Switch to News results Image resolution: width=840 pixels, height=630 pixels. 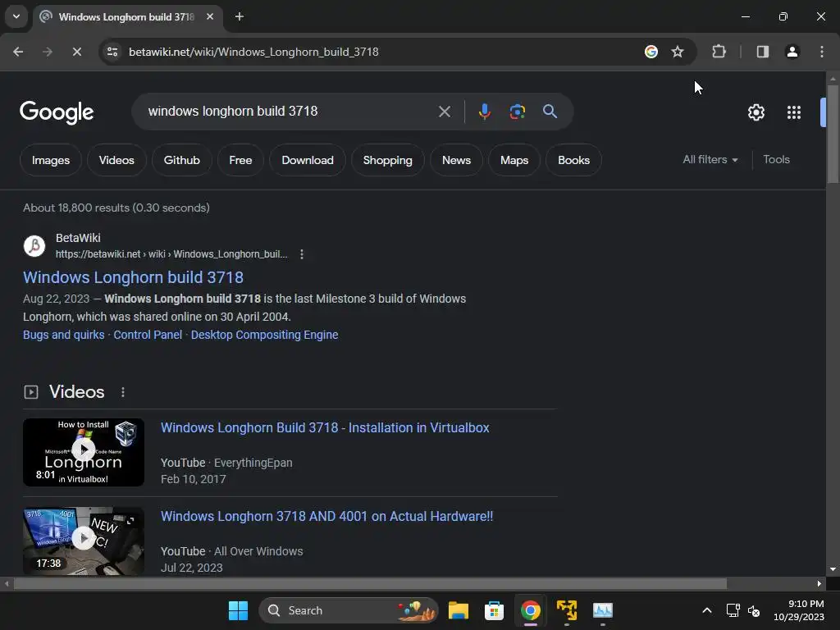456,160
